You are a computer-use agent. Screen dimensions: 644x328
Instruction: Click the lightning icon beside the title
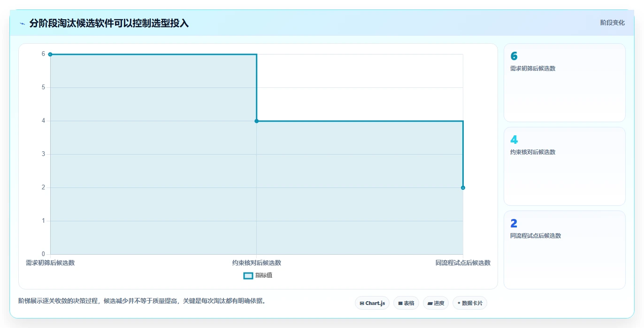pos(22,23)
